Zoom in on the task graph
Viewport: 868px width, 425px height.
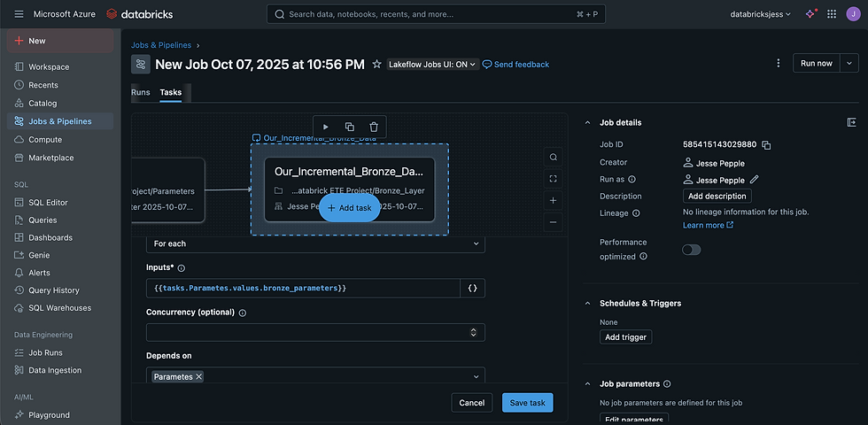pos(553,201)
